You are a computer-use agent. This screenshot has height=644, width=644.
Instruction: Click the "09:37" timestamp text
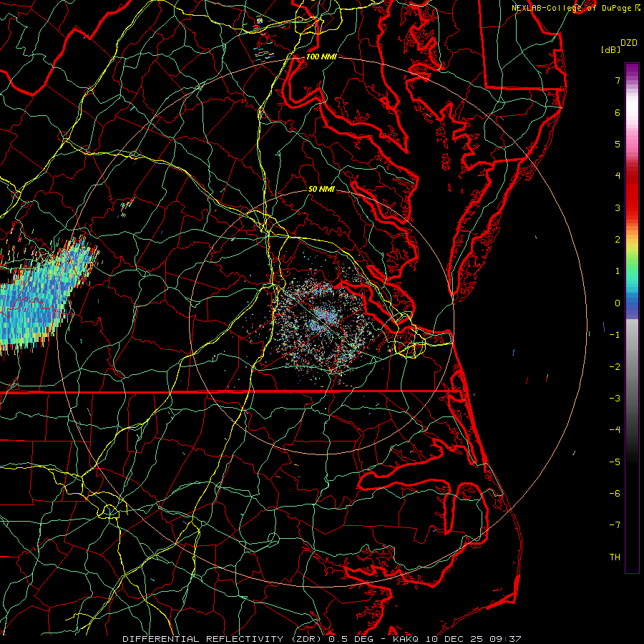coord(506,639)
